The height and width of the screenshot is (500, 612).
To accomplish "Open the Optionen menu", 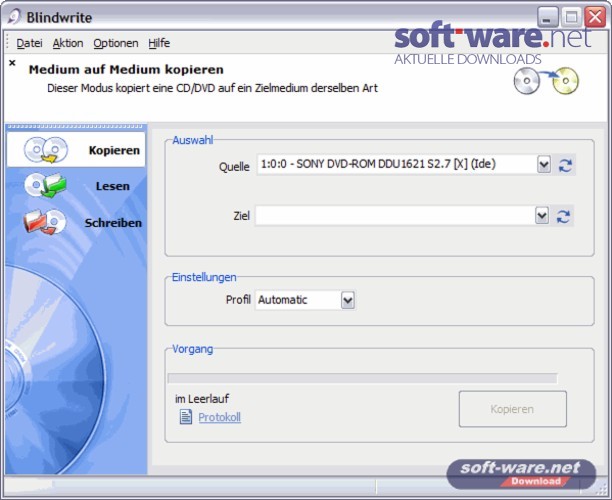I will tap(116, 43).
